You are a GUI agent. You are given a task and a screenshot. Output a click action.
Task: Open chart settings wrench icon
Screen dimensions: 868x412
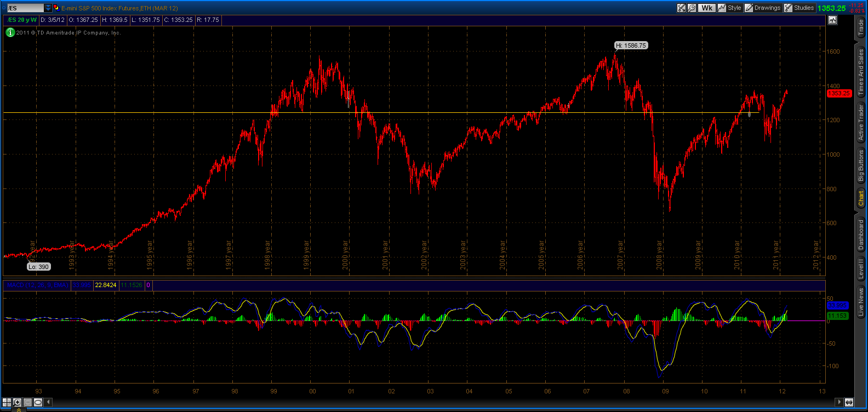point(692,8)
